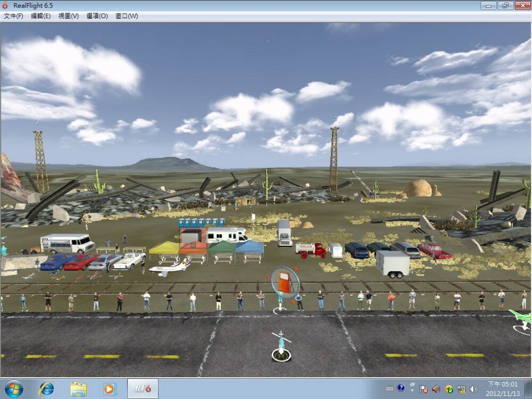This screenshot has height=399, width=532.
Task: Click the RealFlight 6.5 title bar icon
Action: coord(5,5)
